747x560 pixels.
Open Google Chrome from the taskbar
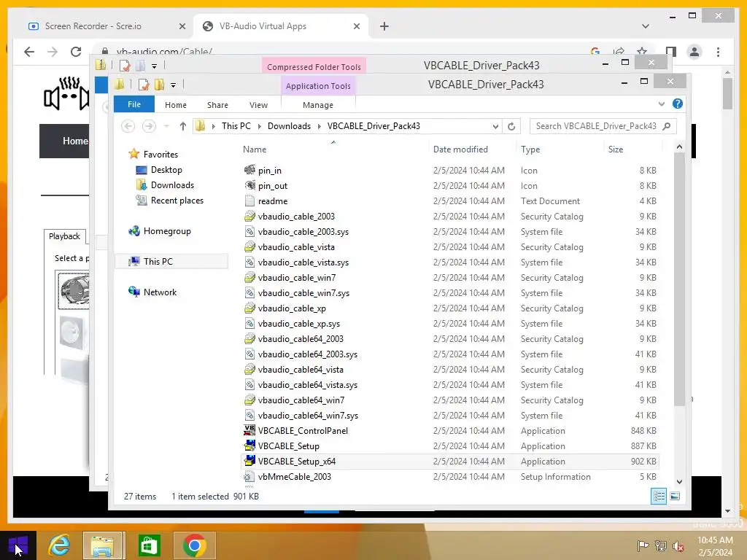point(194,545)
